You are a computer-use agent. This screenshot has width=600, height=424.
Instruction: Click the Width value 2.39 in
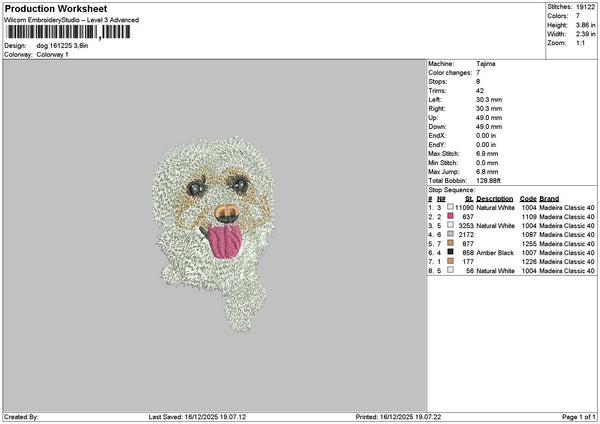[585, 34]
